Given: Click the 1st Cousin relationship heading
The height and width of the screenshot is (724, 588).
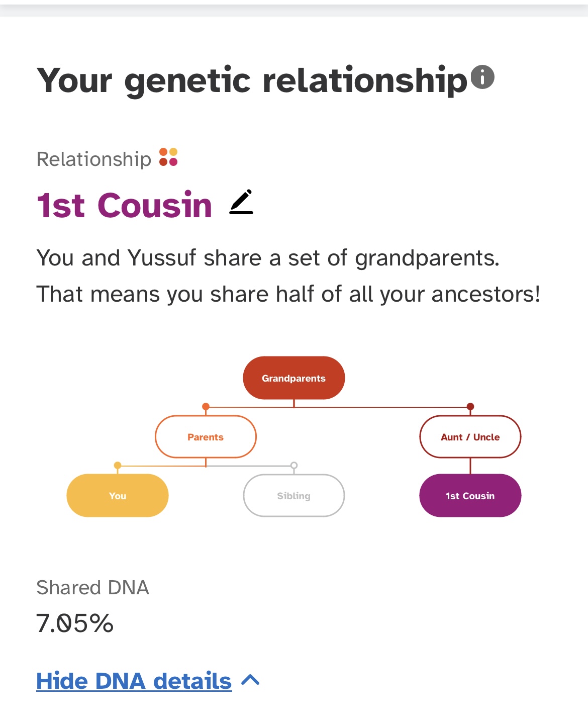Looking at the screenshot, I should pyautogui.click(x=125, y=205).
